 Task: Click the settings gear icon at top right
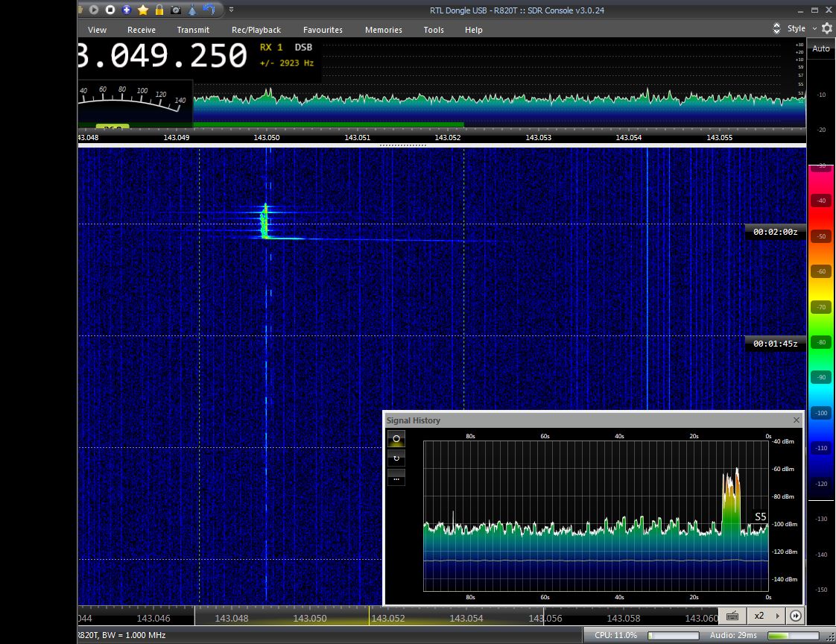point(827,29)
